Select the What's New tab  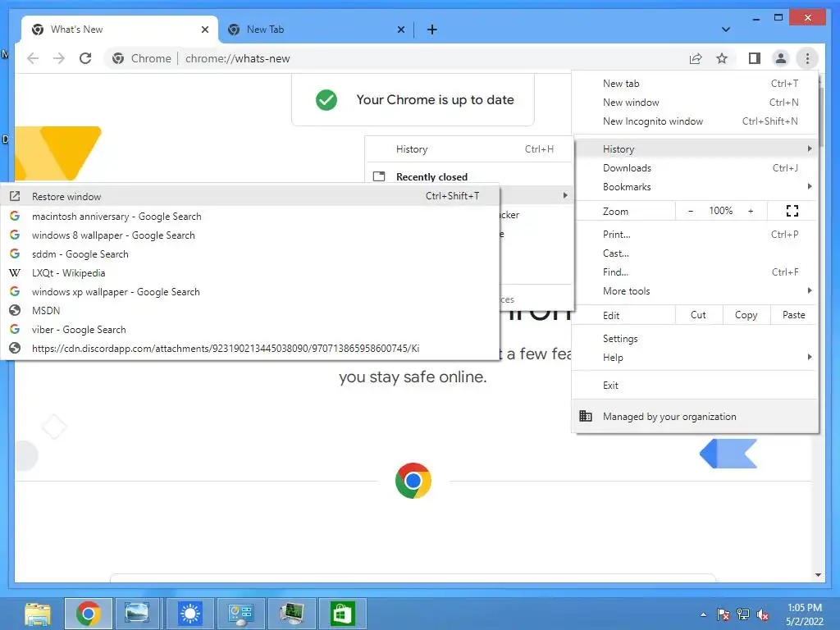(x=120, y=30)
